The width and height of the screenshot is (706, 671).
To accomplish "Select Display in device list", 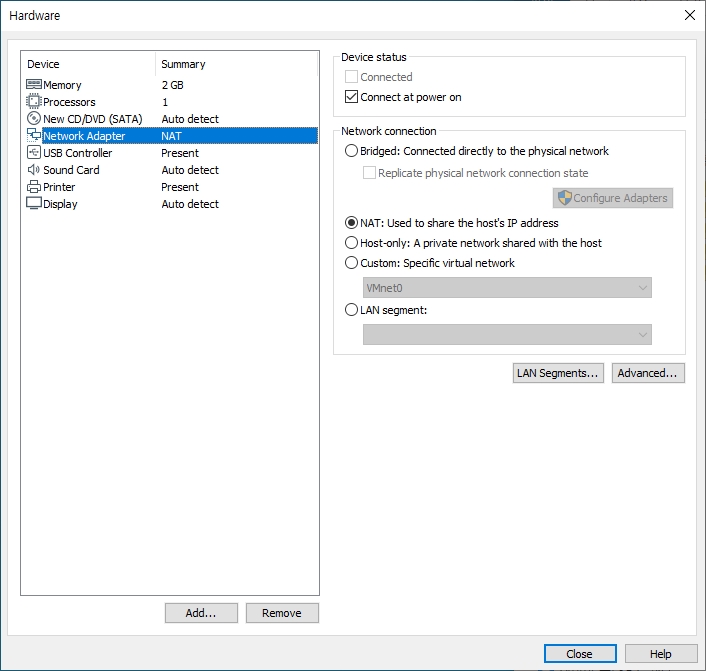I will click(x=171, y=204).
